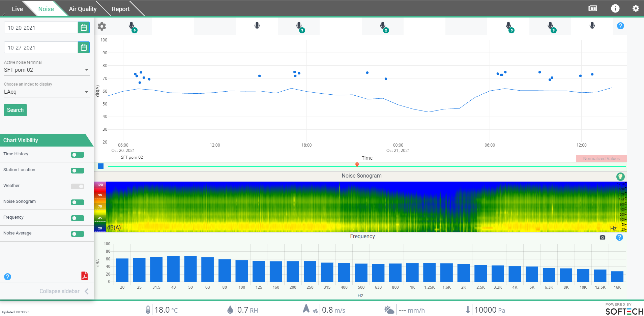Open the Air Quality tab
Image resolution: width=644 pixels, height=316 pixels.
coord(83,9)
